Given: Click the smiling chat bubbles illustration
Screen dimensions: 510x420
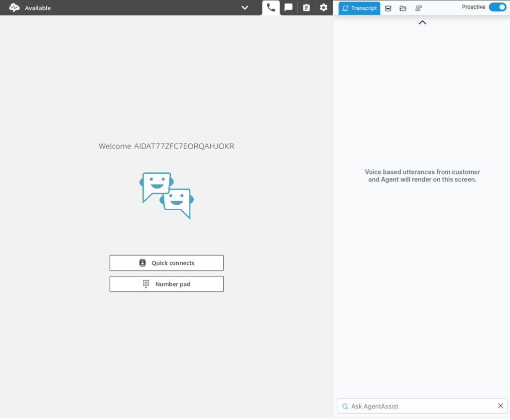Looking at the screenshot, I should coord(165,195).
